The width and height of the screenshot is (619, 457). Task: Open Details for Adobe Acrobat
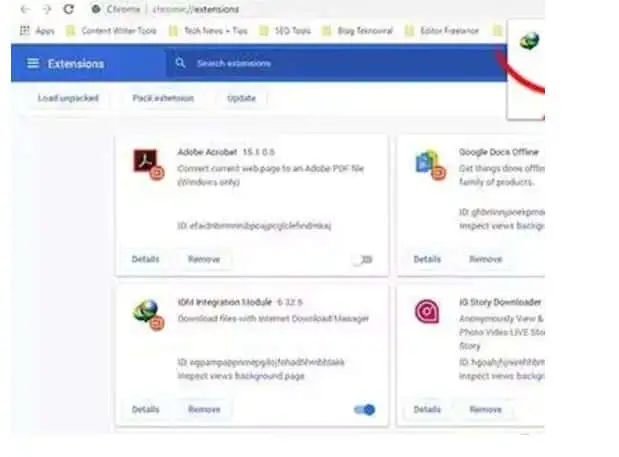tap(145, 259)
